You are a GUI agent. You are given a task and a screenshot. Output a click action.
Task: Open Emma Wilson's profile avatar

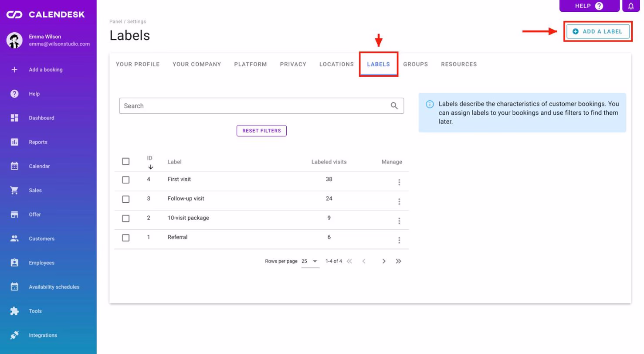click(x=14, y=40)
